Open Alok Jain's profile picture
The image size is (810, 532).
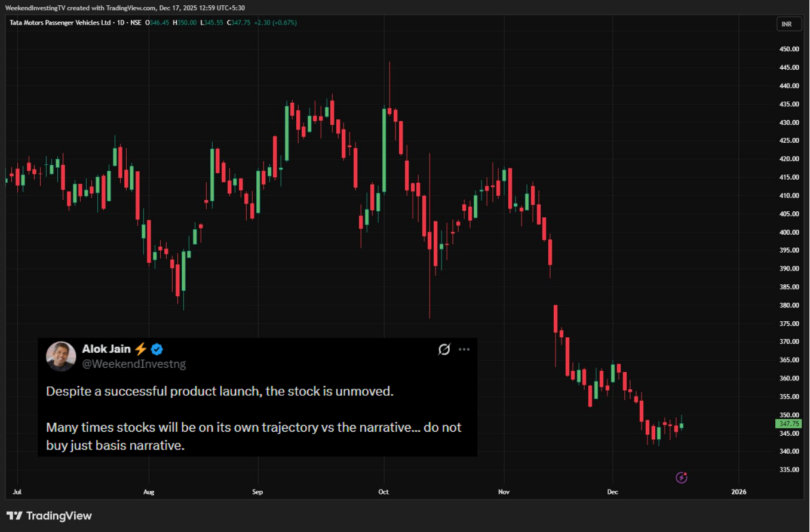61,356
